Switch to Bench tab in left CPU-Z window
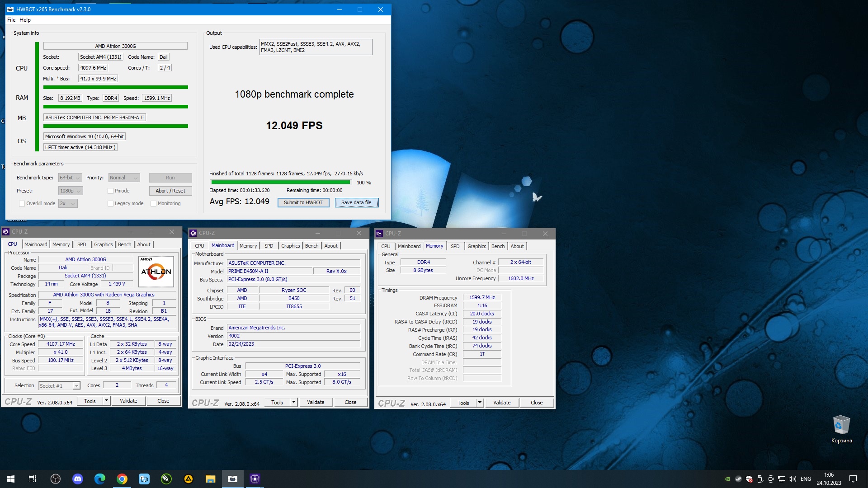 pos(125,244)
